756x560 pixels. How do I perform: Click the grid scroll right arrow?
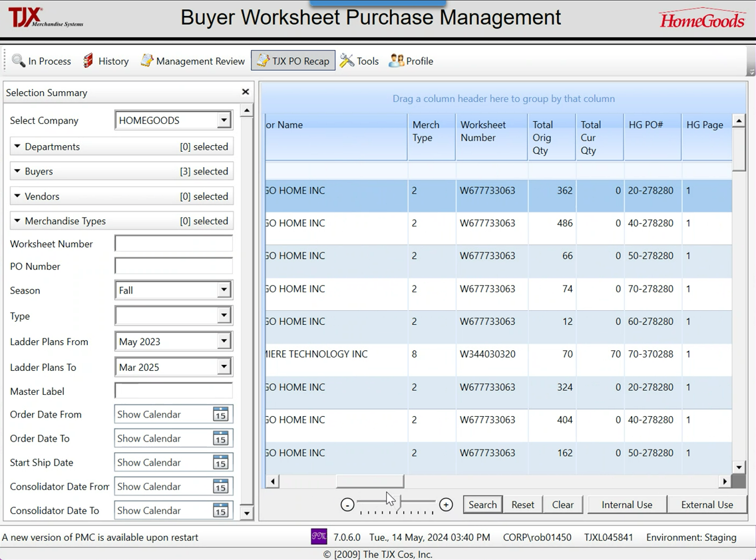coord(725,481)
